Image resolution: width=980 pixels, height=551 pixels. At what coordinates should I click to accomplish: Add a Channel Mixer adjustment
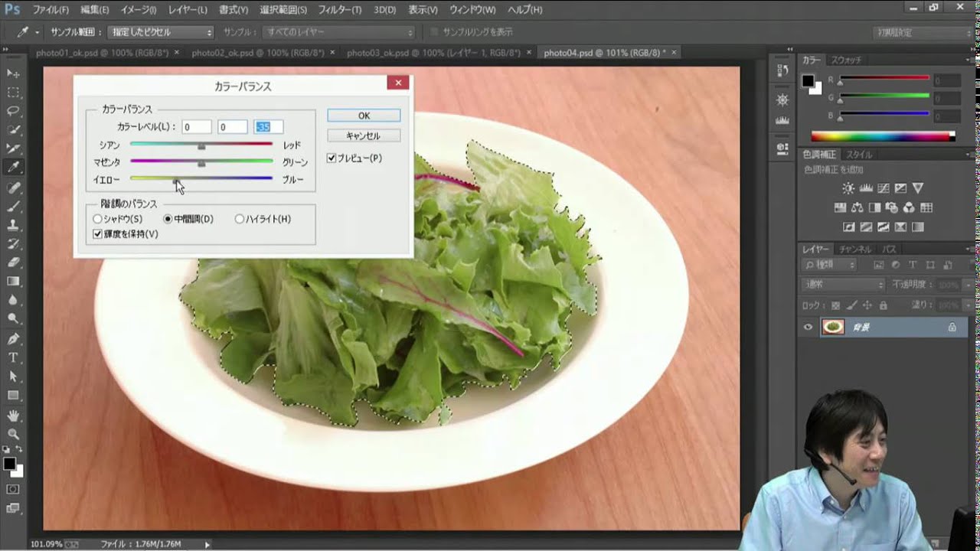[909, 207]
